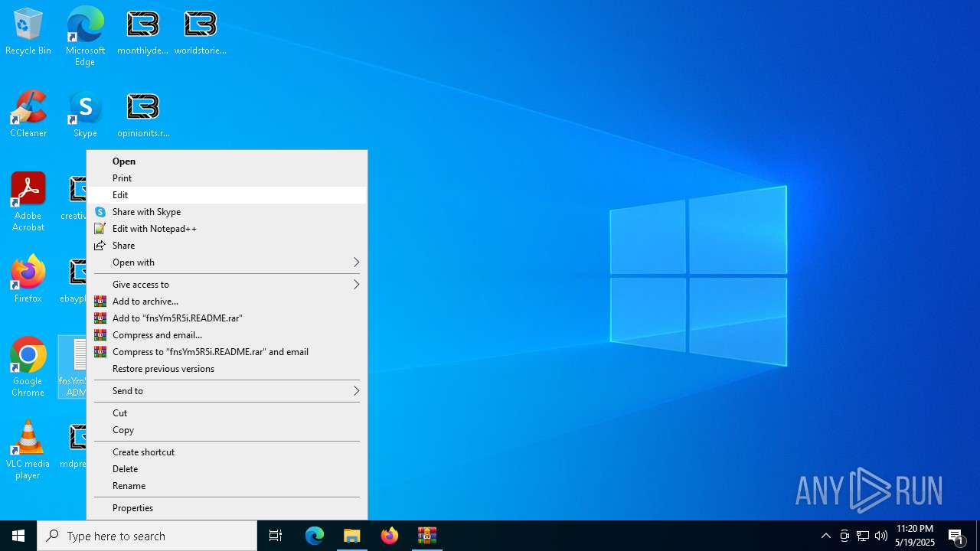Select the Skype desktop shortcut
The image size is (980, 551).
pos(85,114)
